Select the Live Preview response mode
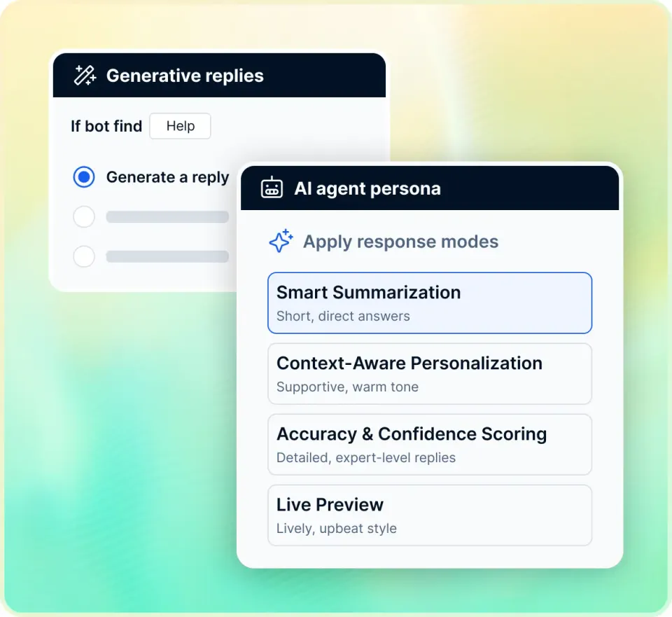 tap(430, 515)
